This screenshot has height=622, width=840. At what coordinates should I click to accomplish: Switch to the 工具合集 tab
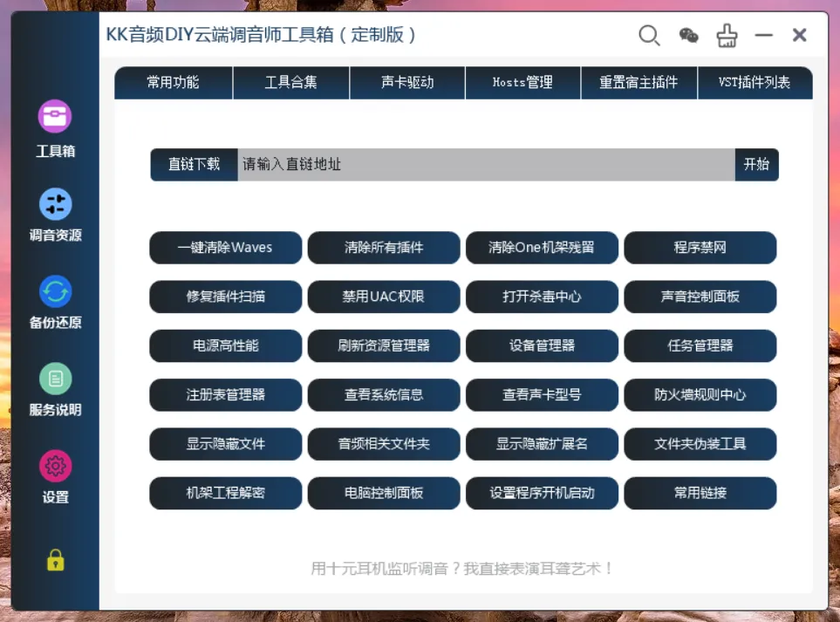point(290,83)
